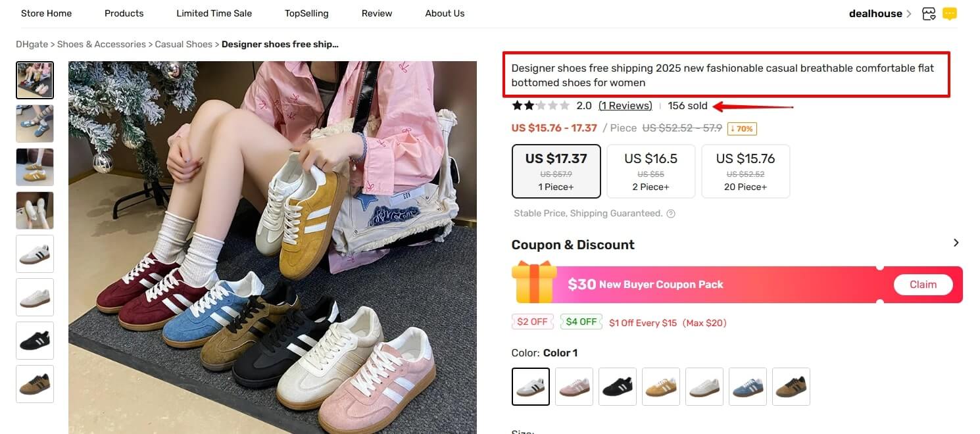Switch to the TopSelling tab
This screenshot has width=980, height=434.
point(306,13)
